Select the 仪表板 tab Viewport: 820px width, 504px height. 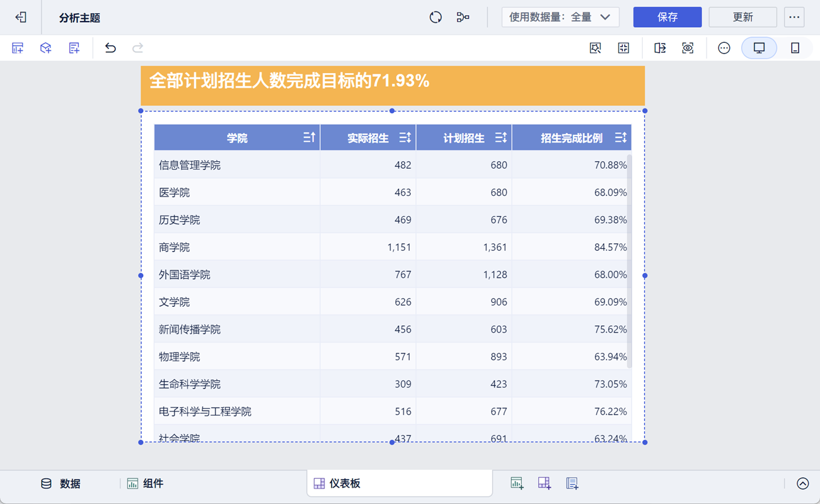(400, 484)
